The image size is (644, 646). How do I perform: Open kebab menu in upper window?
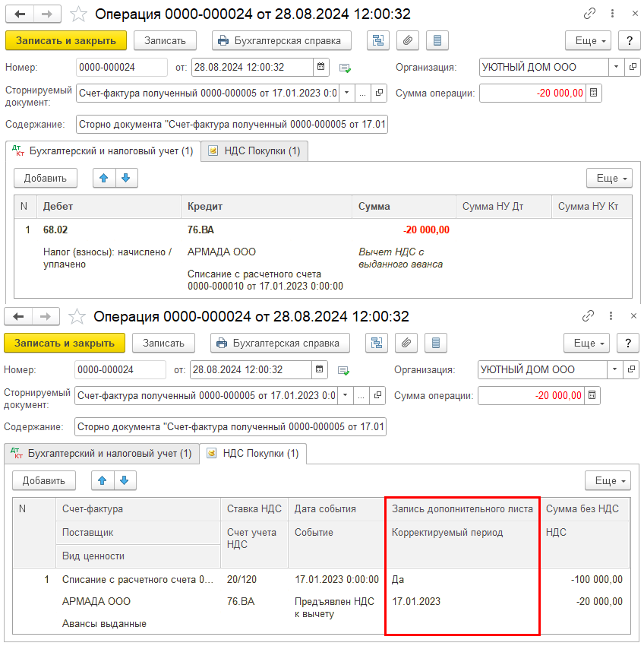tap(612, 14)
